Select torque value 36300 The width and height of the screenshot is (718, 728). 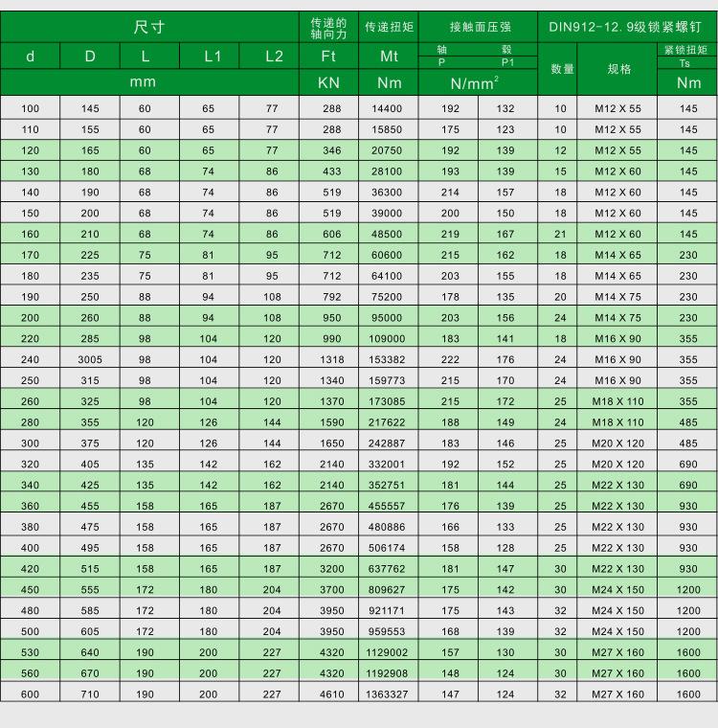(x=387, y=193)
